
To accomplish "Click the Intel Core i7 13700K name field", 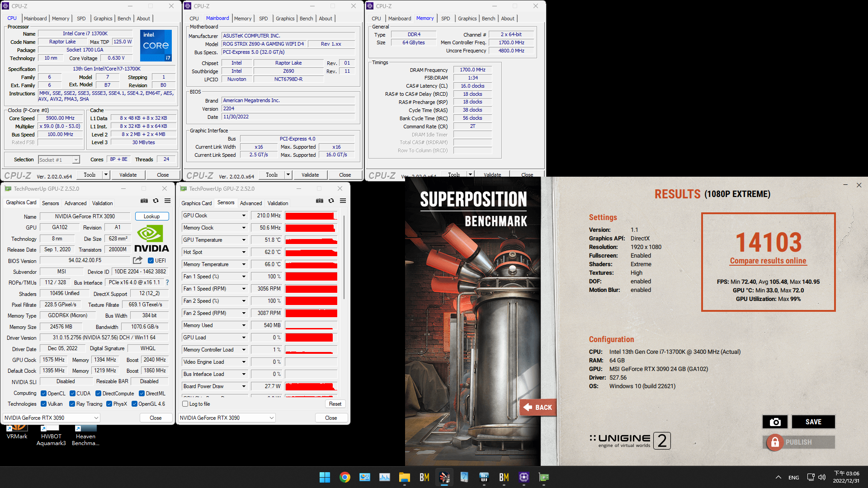I will click(85, 33).
